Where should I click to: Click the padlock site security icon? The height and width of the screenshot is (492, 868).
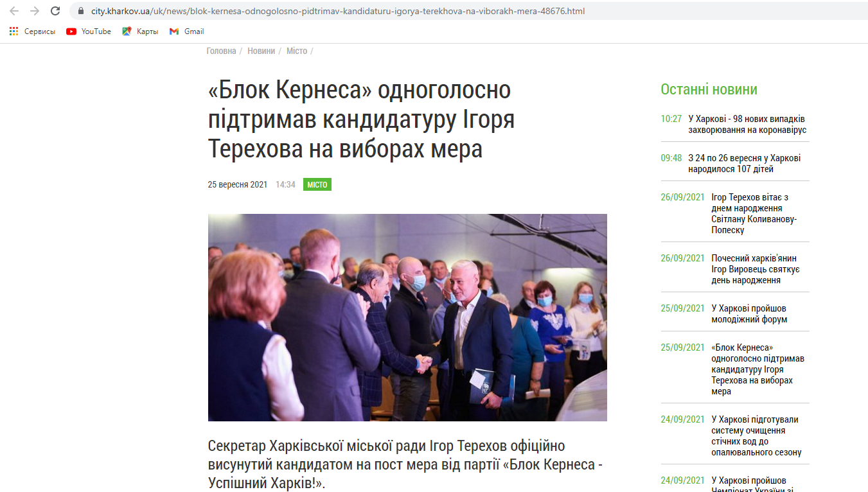click(x=80, y=11)
